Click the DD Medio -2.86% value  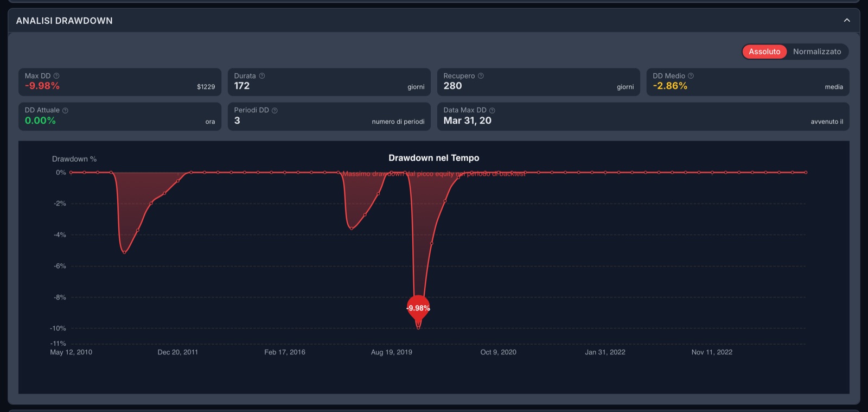pos(670,86)
